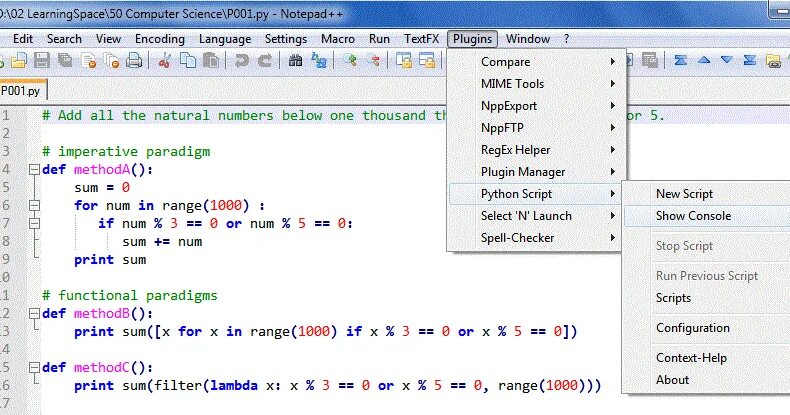Click the Print toolbar icon
The width and height of the screenshot is (790, 415).
(134, 60)
